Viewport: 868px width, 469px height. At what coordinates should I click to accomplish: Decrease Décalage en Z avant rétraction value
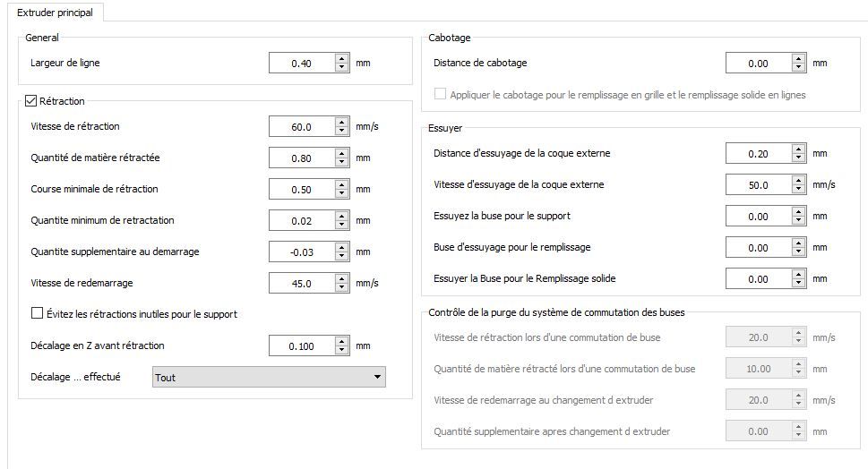342,351
